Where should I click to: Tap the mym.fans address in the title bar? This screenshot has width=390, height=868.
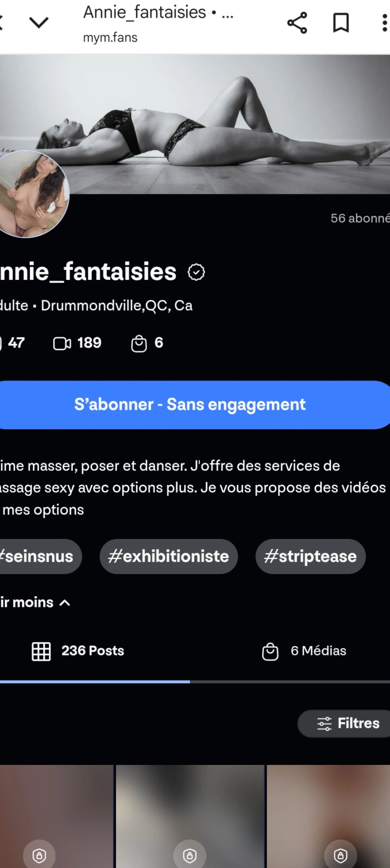tap(110, 38)
